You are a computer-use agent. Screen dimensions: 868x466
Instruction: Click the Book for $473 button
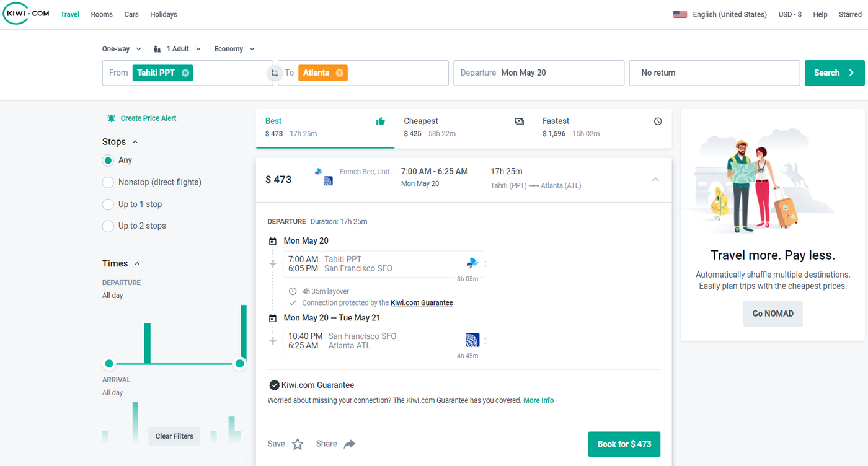[x=624, y=444]
